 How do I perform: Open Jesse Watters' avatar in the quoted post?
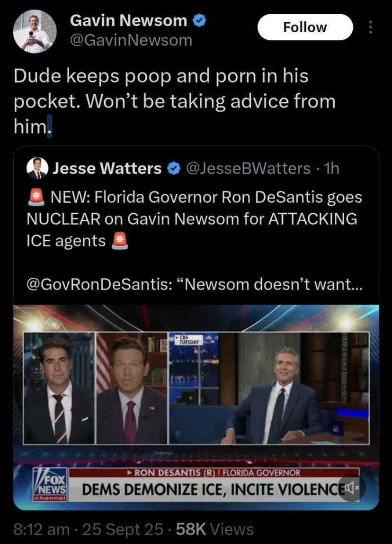[37, 168]
